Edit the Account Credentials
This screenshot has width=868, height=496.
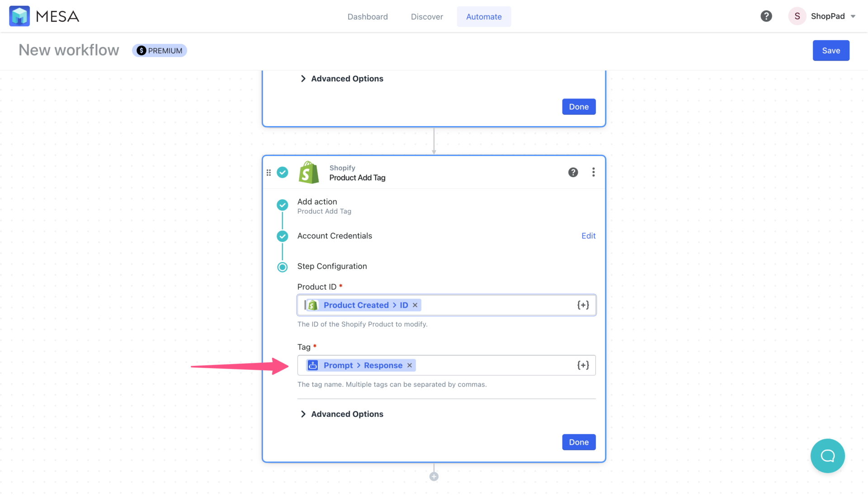coord(588,235)
